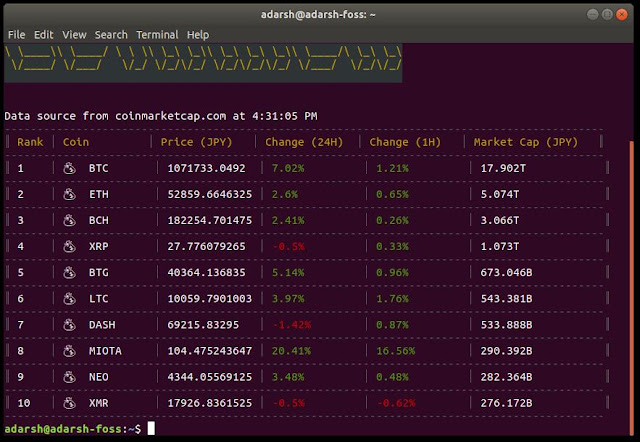Click the money bag icon beside BCH
The height and width of the screenshot is (442, 640).
[69, 220]
